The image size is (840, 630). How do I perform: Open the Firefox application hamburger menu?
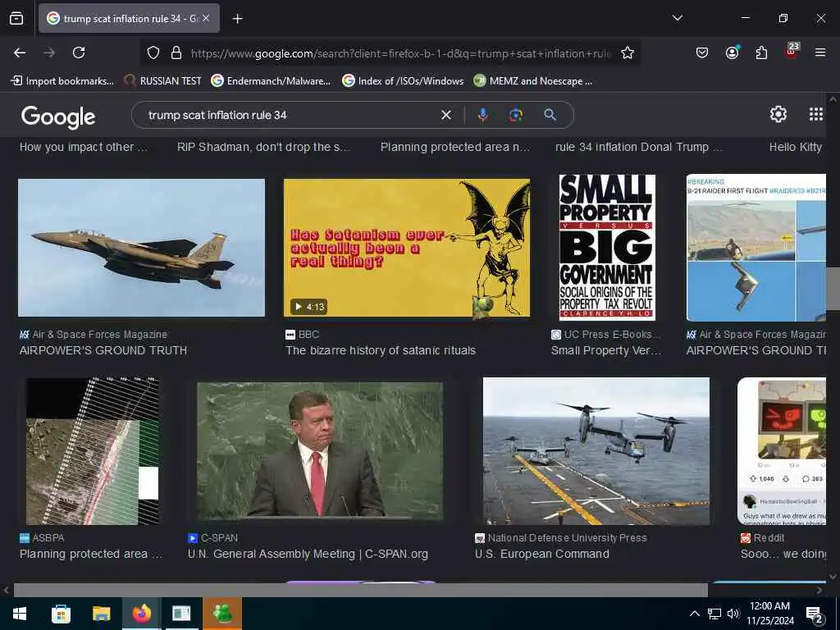[820, 52]
